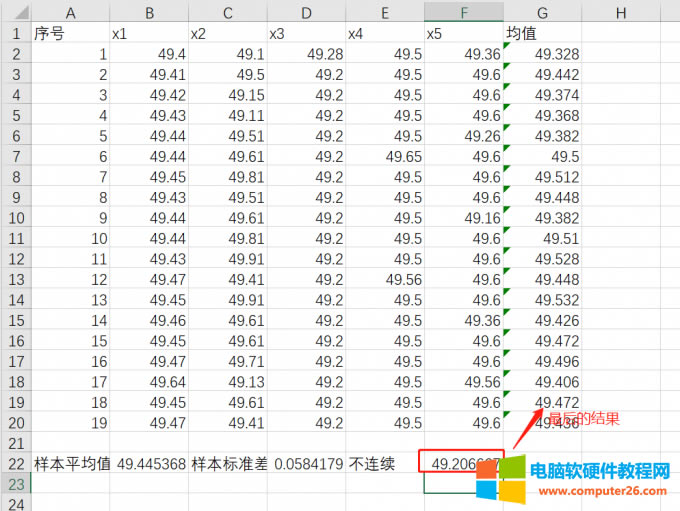Select the cell containing 49.445368

pos(150,463)
